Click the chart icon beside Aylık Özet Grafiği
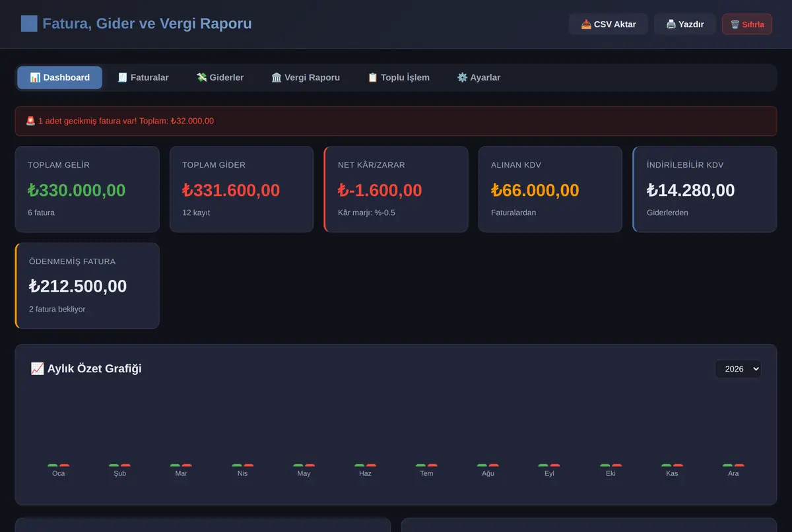 [x=38, y=368]
